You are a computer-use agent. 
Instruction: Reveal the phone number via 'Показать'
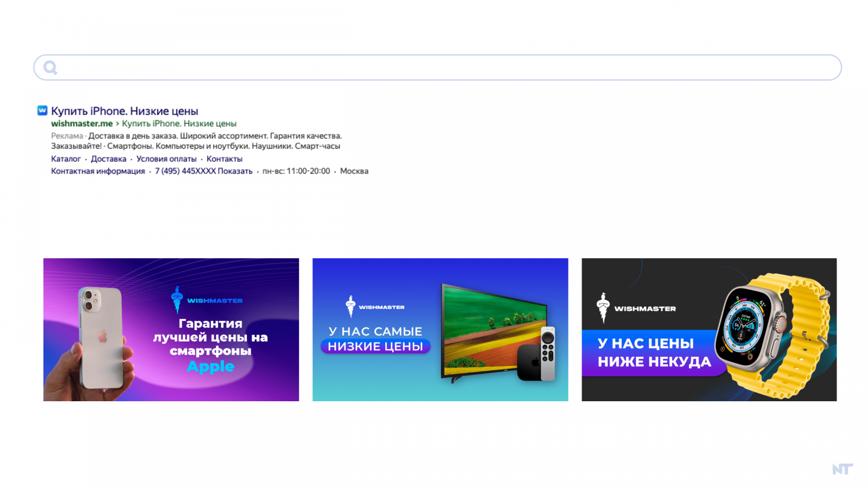click(235, 171)
